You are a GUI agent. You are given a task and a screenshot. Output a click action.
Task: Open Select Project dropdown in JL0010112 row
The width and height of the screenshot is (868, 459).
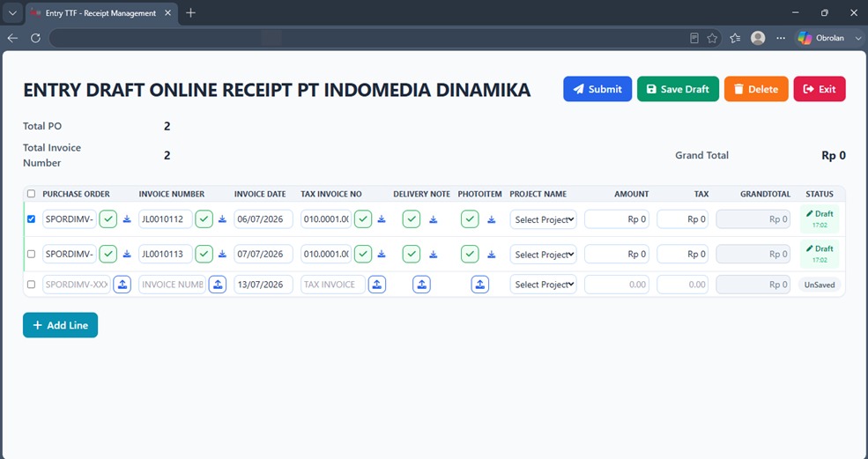[x=543, y=219]
